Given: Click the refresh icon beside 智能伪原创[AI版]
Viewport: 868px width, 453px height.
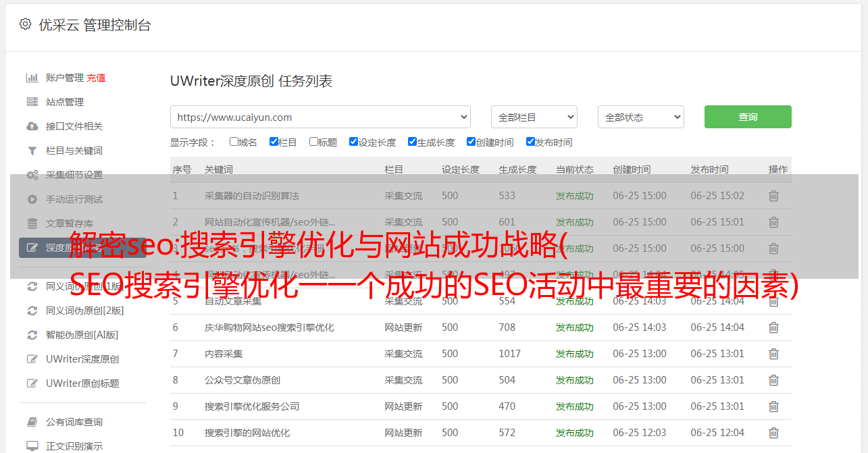Looking at the screenshot, I should point(32,335).
